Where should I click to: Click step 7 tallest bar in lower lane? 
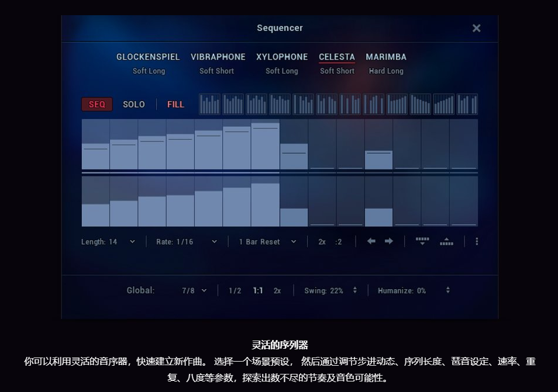click(265, 204)
